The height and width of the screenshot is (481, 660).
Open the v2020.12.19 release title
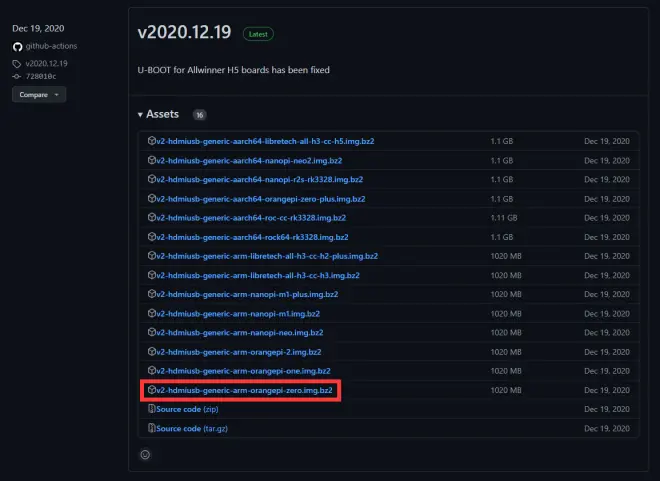(184, 32)
